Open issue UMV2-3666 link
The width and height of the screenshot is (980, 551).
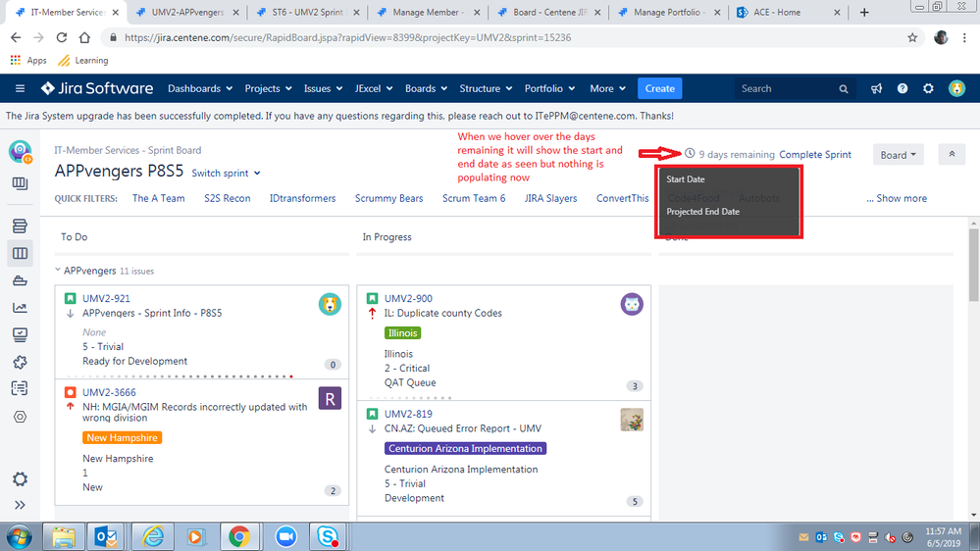click(109, 392)
